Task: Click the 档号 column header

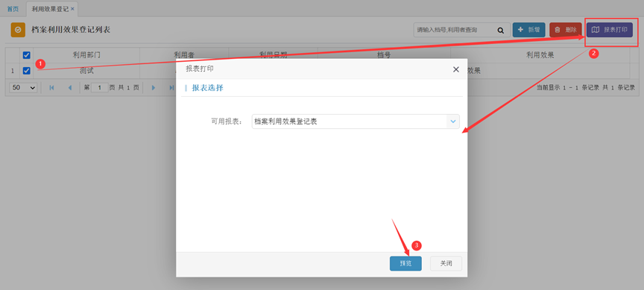Action: [384, 55]
